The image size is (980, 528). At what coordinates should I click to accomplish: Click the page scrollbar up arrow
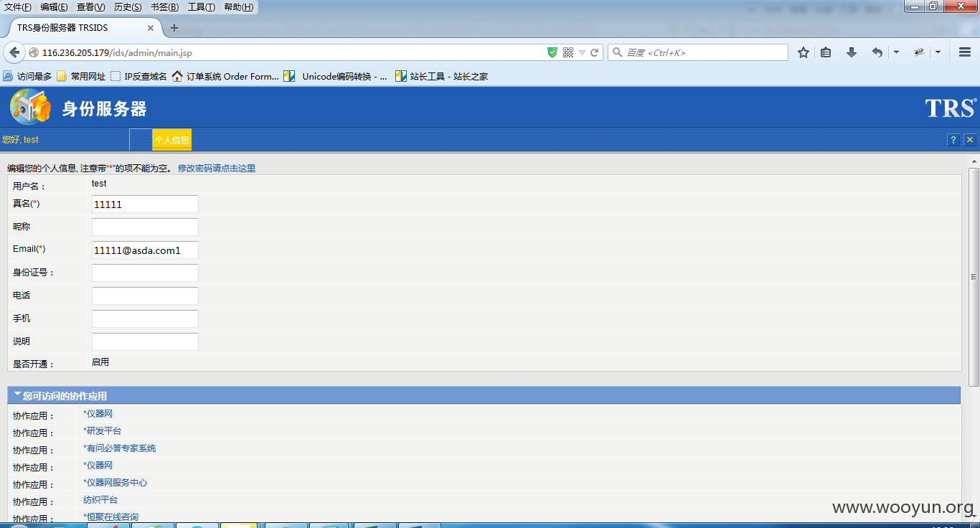pos(974,161)
